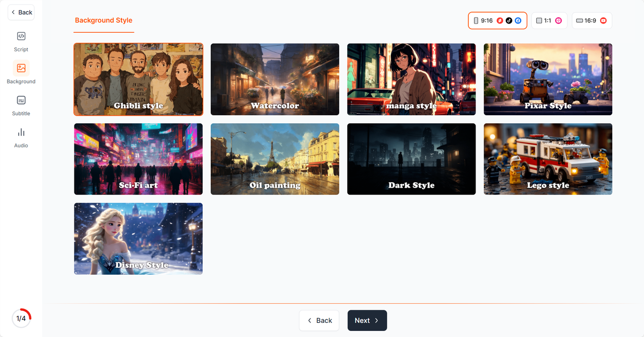Click the left chevron in top Back button
The image size is (644, 337).
13,12
